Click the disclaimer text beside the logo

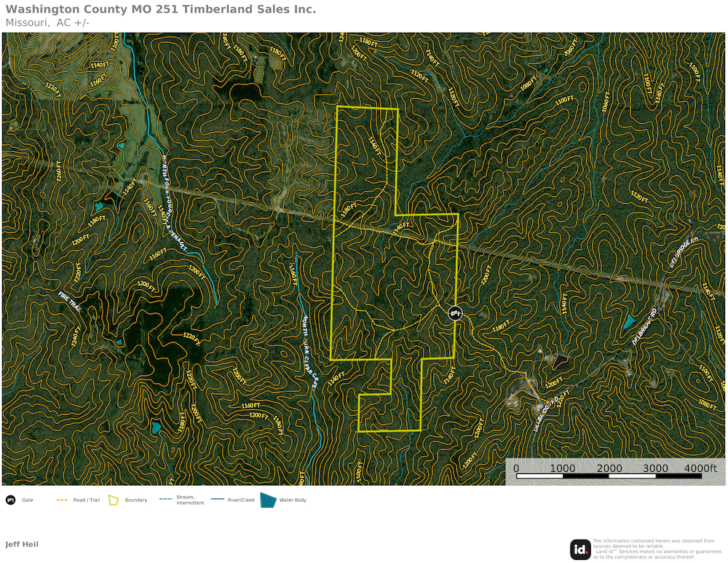click(654, 548)
